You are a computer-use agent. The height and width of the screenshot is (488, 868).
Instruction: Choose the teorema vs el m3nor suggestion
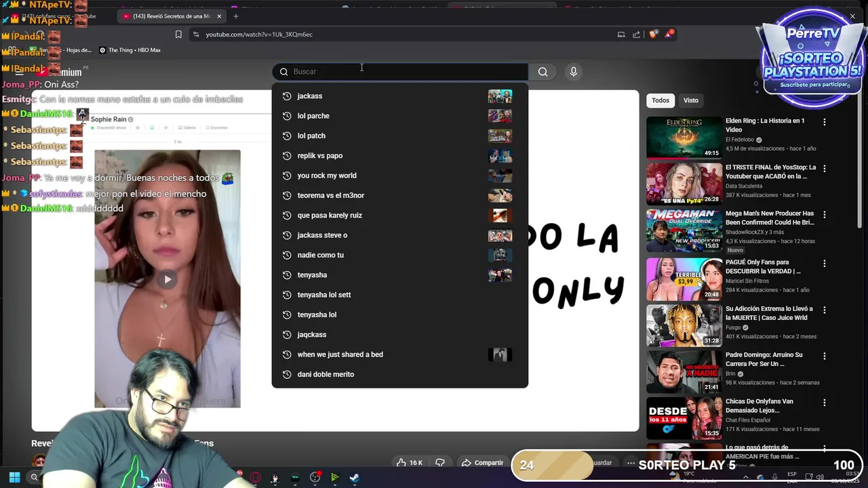400,195
